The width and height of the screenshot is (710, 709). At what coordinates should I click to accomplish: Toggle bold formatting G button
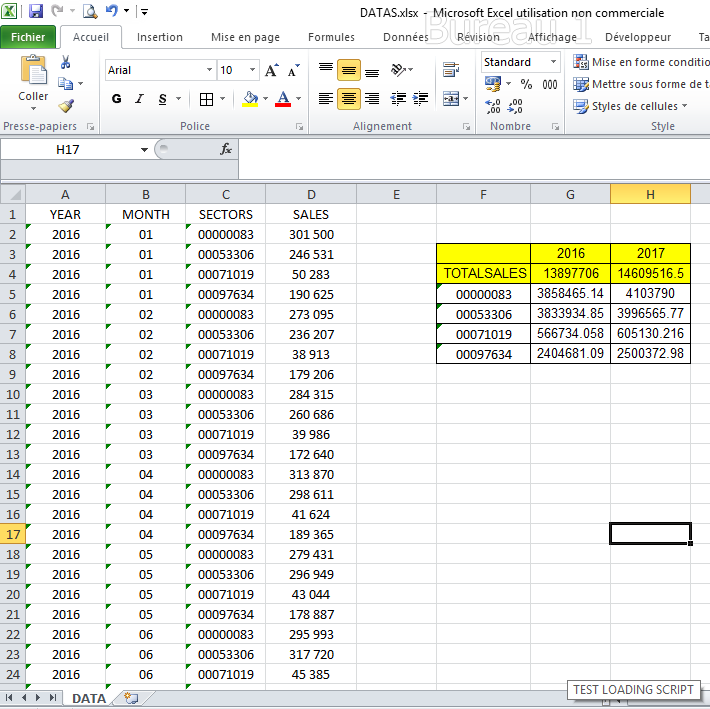coord(117,99)
